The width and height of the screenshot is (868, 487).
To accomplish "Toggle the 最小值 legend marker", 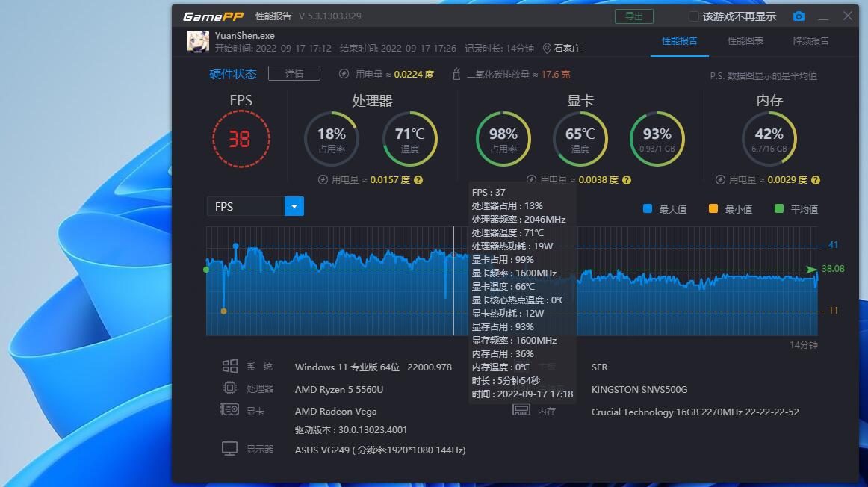I will coord(713,208).
